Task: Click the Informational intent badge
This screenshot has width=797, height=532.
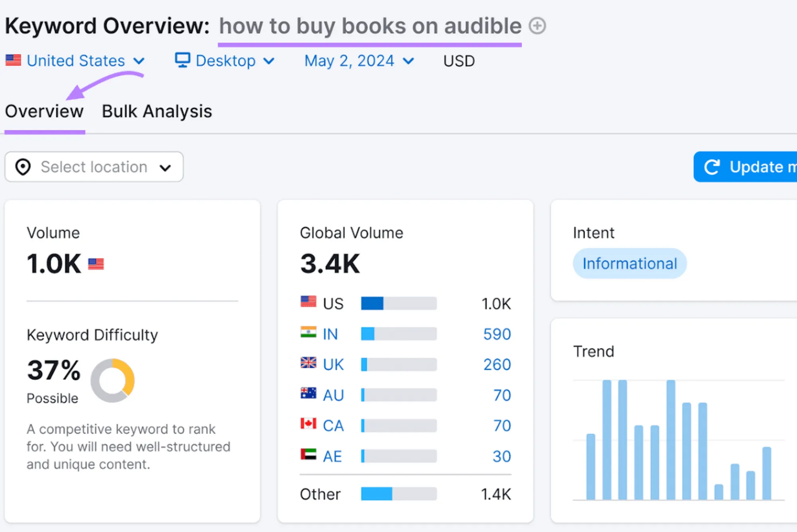Action: click(630, 263)
